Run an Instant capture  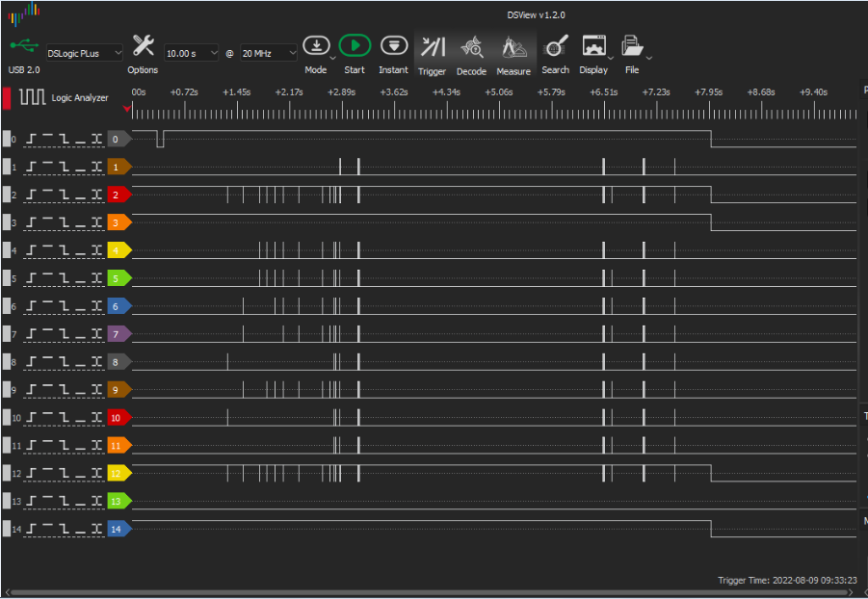(x=394, y=46)
